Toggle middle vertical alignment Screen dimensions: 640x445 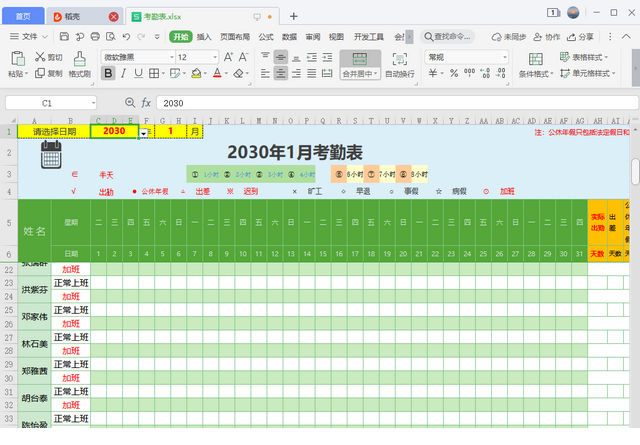click(281, 57)
